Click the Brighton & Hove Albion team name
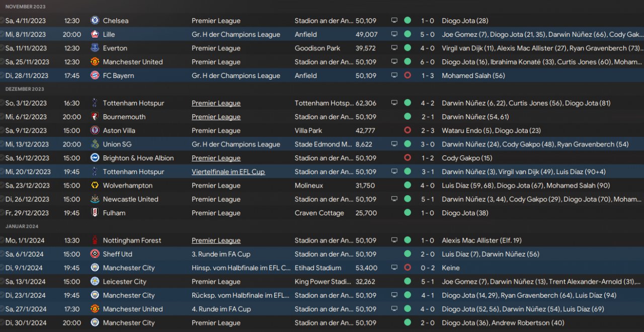 pyautogui.click(x=138, y=158)
